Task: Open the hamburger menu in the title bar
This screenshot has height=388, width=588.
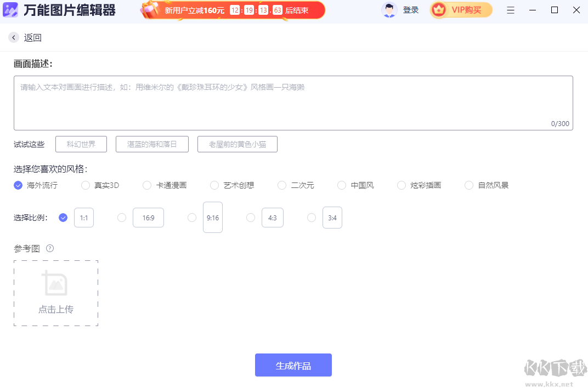Action: (511, 10)
